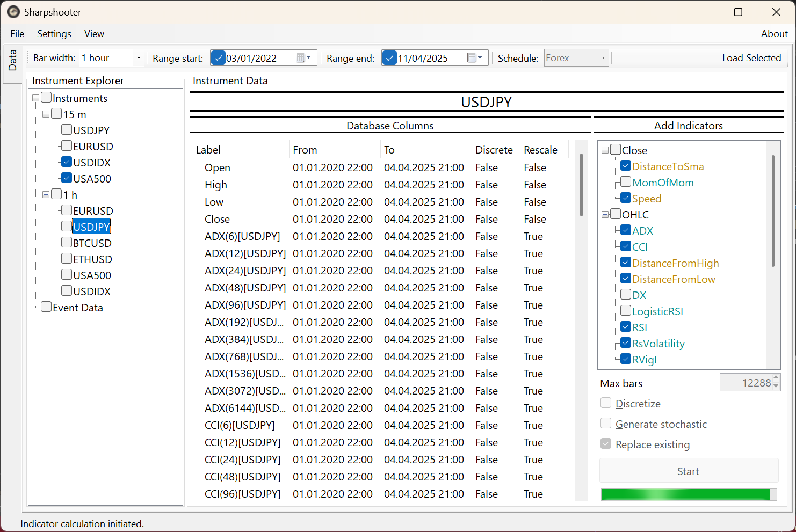Uncheck the Range end date checkbox
This screenshot has height=532, width=796.
[x=390, y=58]
